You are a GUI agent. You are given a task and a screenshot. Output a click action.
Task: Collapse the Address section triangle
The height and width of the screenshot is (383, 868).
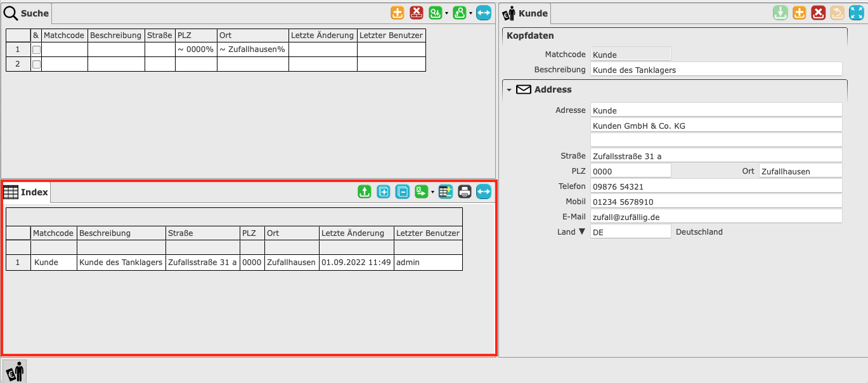point(508,90)
